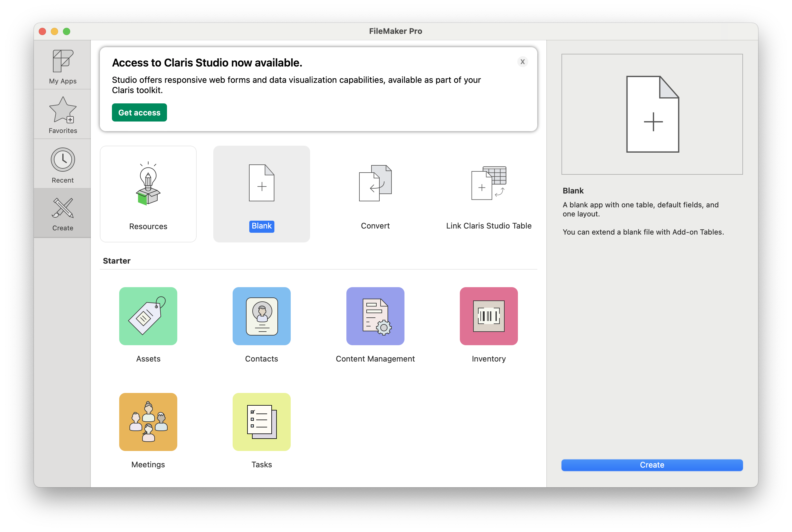Select the Create sidebar icon

click(x=62, y=213)
